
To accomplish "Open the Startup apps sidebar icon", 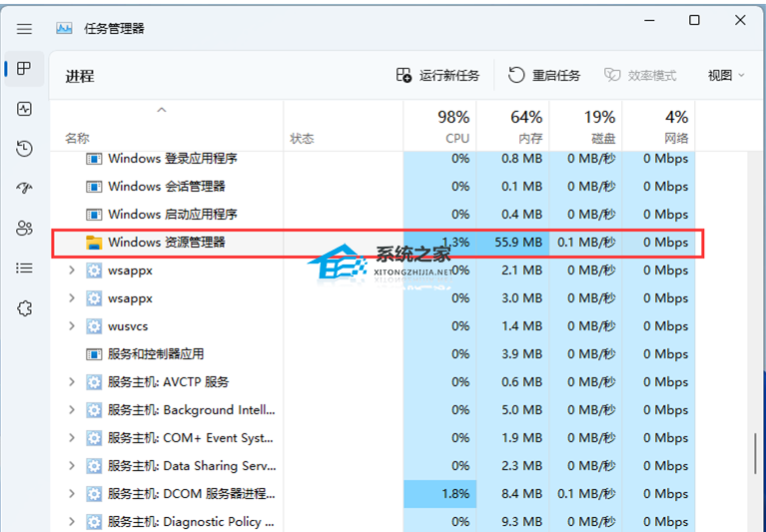I will (25, 189).
